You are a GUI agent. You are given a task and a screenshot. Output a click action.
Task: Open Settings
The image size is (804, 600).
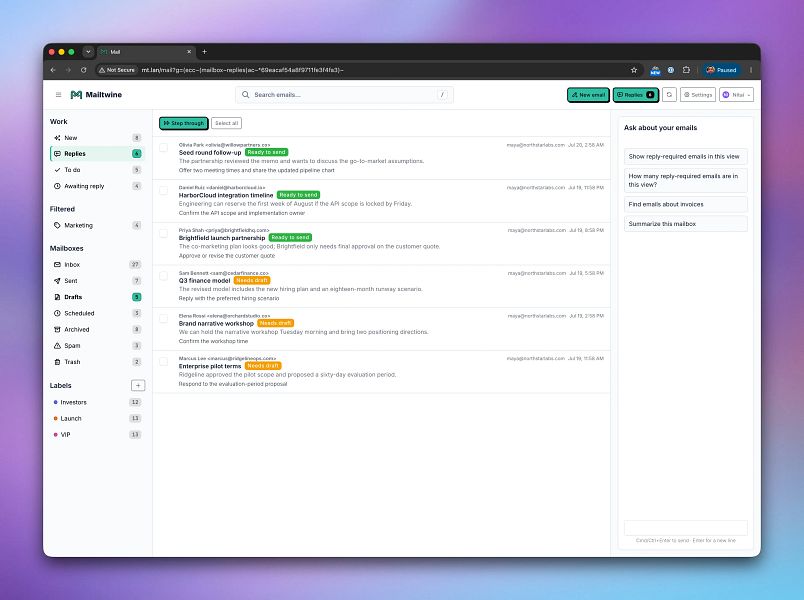tap(698, 95)
